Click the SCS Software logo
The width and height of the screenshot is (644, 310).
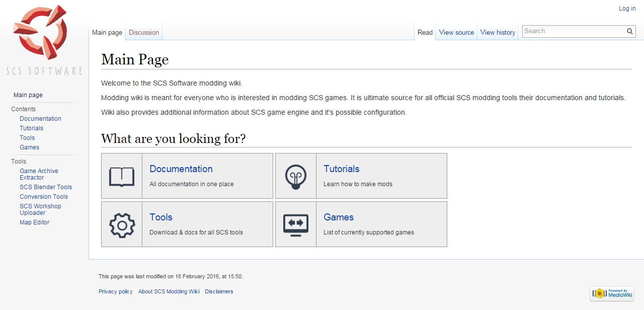43,40
